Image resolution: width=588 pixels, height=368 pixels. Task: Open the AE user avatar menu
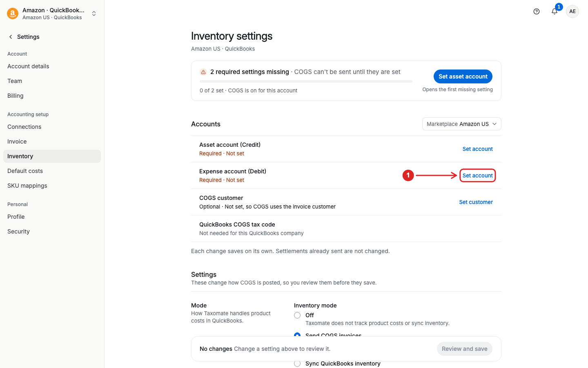click(x=572, y=11)
